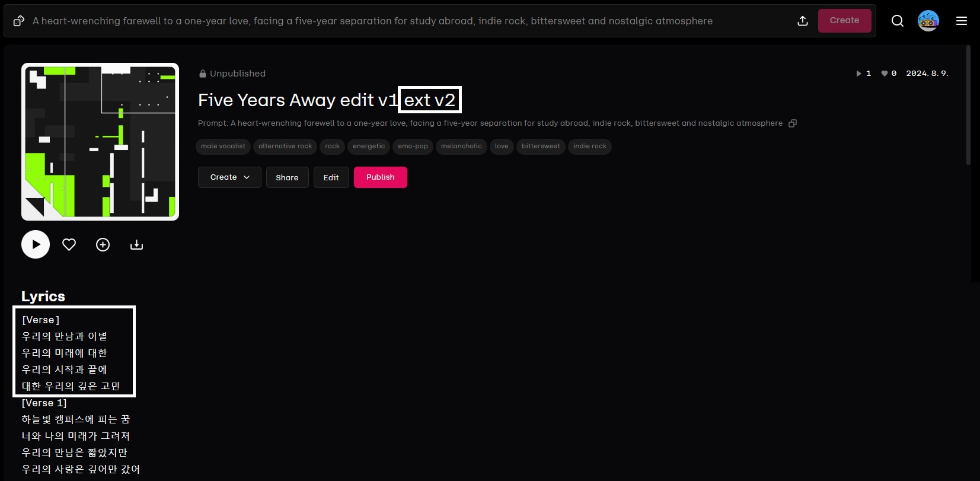Click the dice icon in prompt bar
Image resolution: width=980 pixels, height=481 pixels.
(x=19, y=21)
